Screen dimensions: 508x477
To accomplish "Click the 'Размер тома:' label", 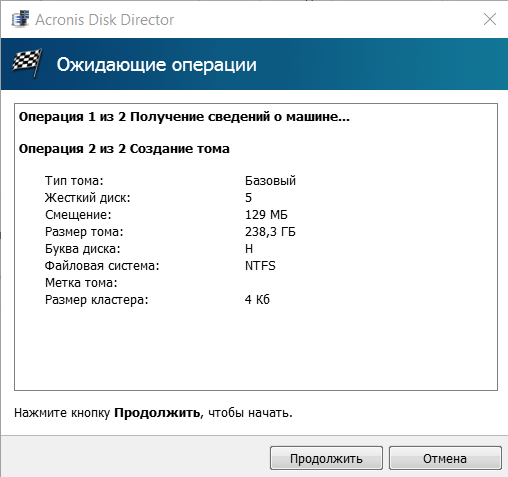I will click(x=84, y=232).
